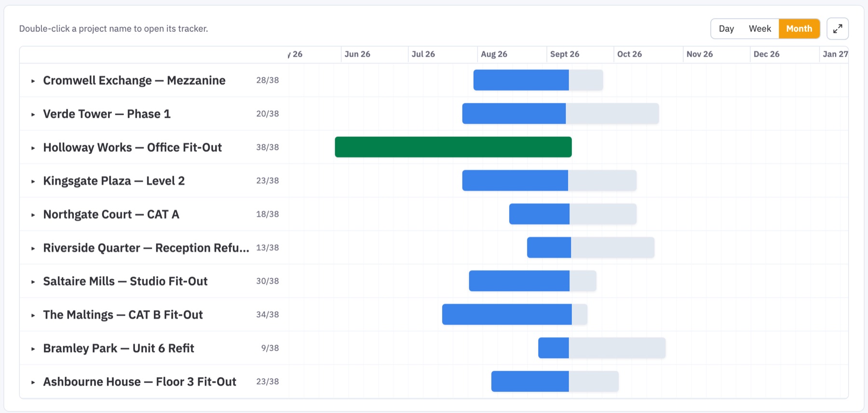Select the Month view tab

coord(799,28)
